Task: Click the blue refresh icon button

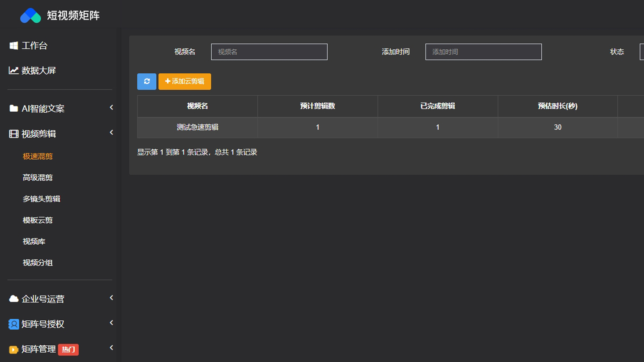Action: click(147, 81)
